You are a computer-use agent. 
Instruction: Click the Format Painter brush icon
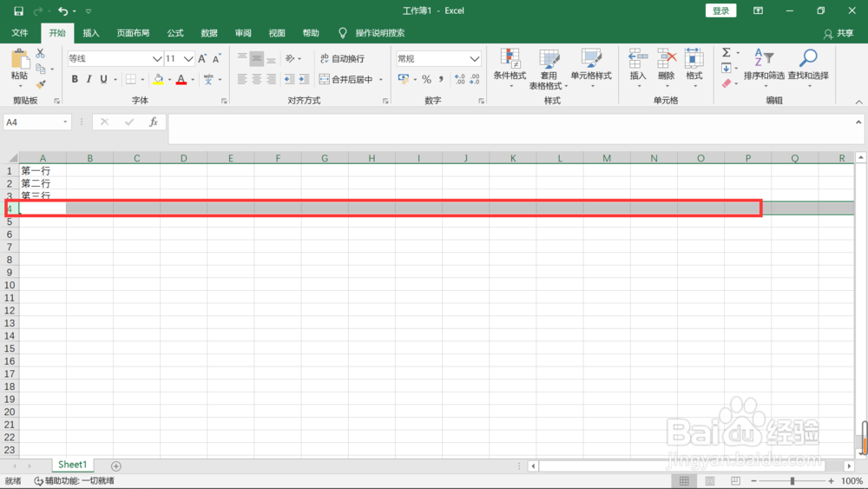(41, 84)
